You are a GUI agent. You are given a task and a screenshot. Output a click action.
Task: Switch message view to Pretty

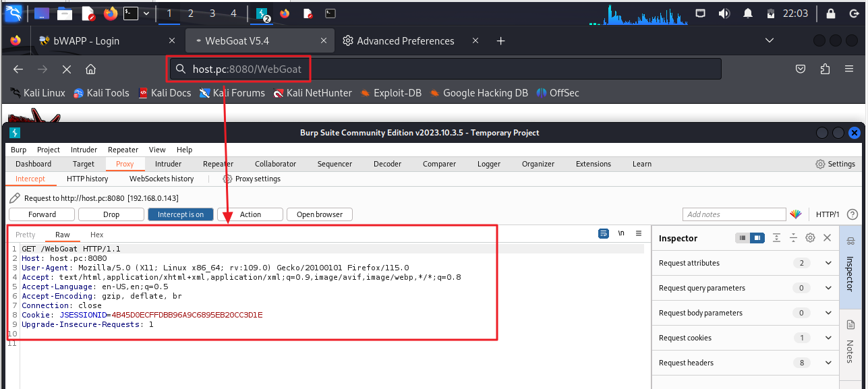click(26, 235)
